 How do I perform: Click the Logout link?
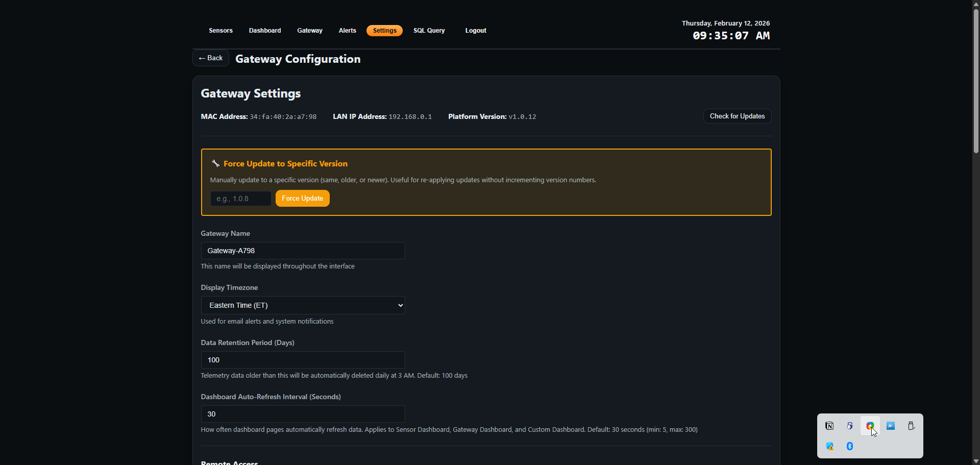tap(476, 31)
